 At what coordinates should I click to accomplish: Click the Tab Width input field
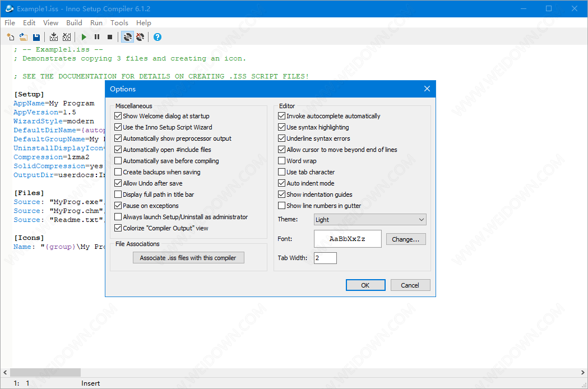pyautogui.click(x=325, y=258)
